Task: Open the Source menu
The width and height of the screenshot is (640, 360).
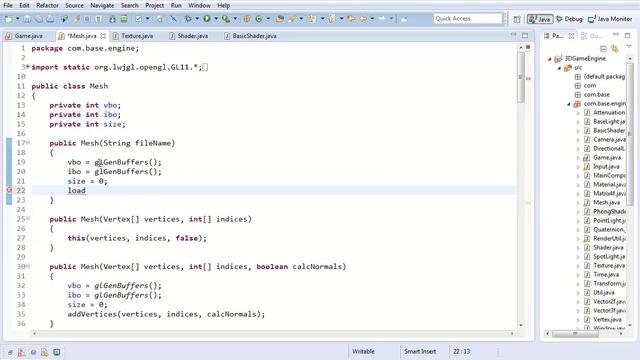Action: point(74,5)
